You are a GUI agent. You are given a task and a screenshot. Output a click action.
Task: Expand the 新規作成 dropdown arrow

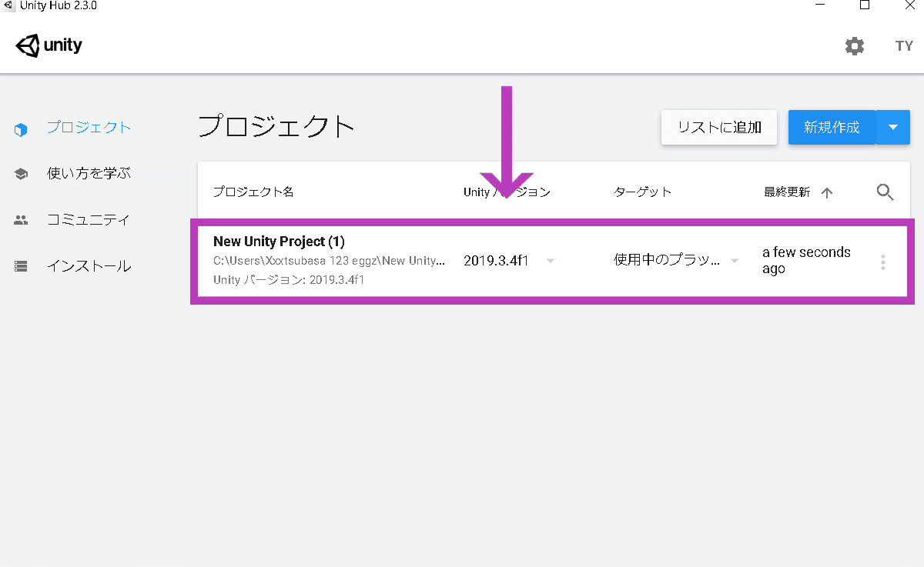pyautogui.click(x=893, y=128)
